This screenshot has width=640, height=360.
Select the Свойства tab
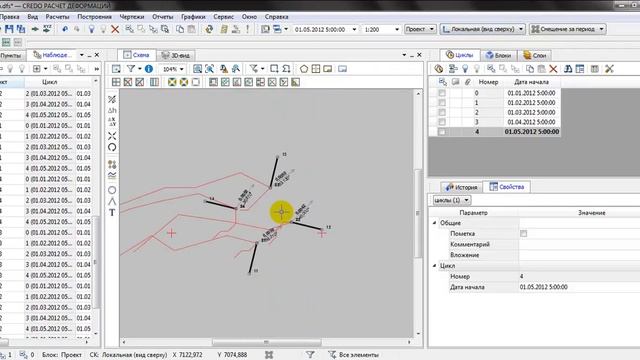pos(507,187)
